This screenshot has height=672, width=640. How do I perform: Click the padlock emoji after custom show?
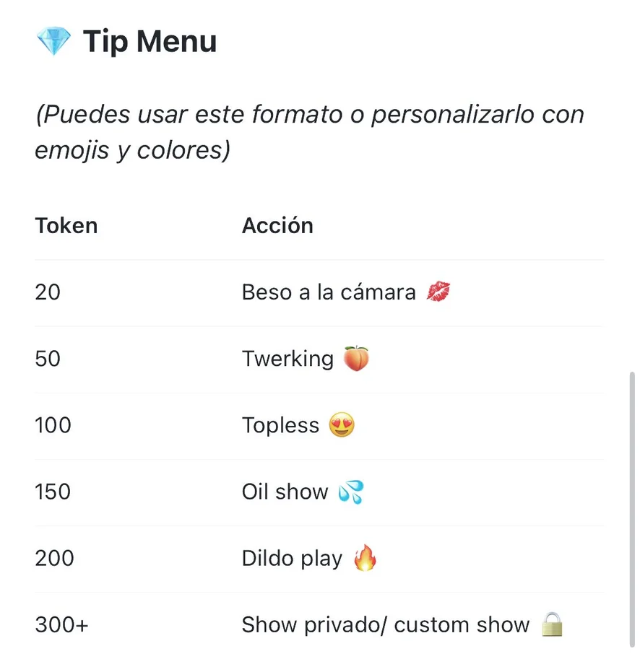point(552,624)
